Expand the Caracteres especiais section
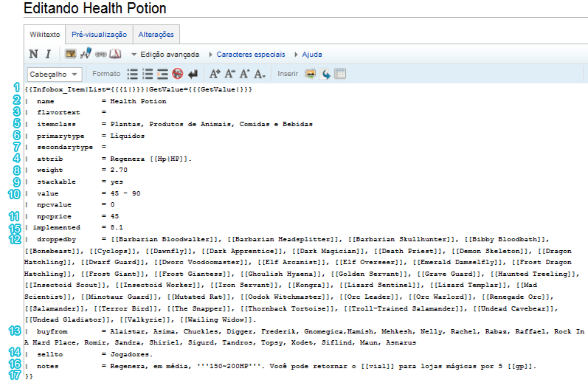588x380 pixels. (x=249, y=55)
